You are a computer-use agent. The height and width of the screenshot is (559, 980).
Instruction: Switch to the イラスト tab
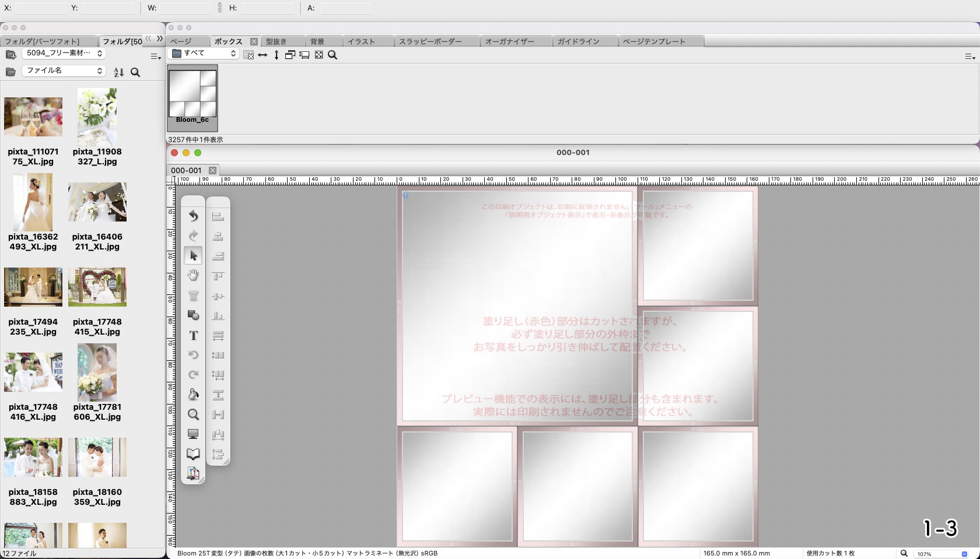coord(361,41)
